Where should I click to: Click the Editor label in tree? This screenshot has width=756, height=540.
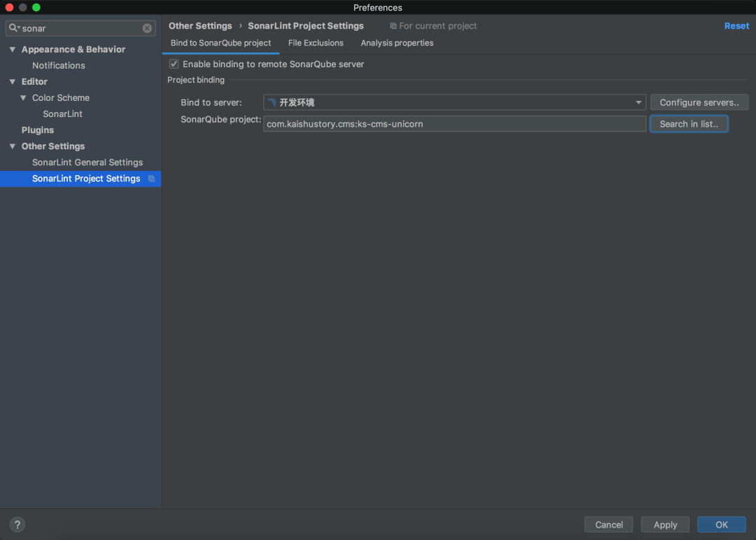(34, 81)
